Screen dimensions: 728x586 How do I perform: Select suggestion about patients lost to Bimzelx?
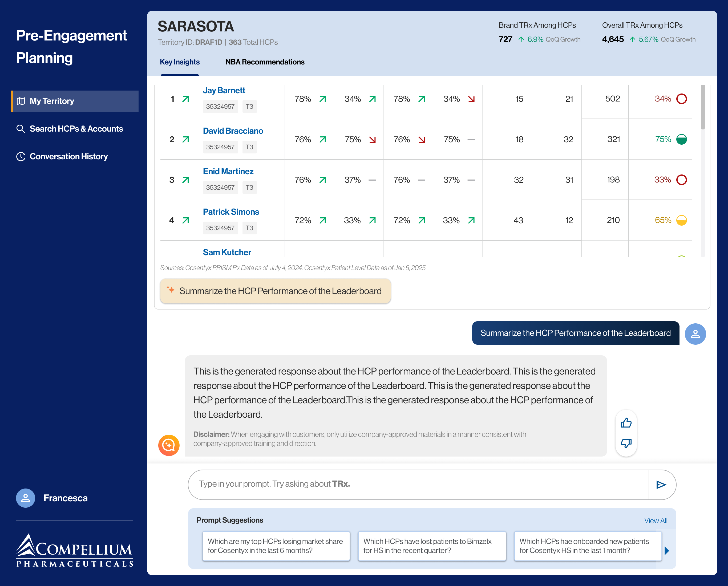click(432, 546)
